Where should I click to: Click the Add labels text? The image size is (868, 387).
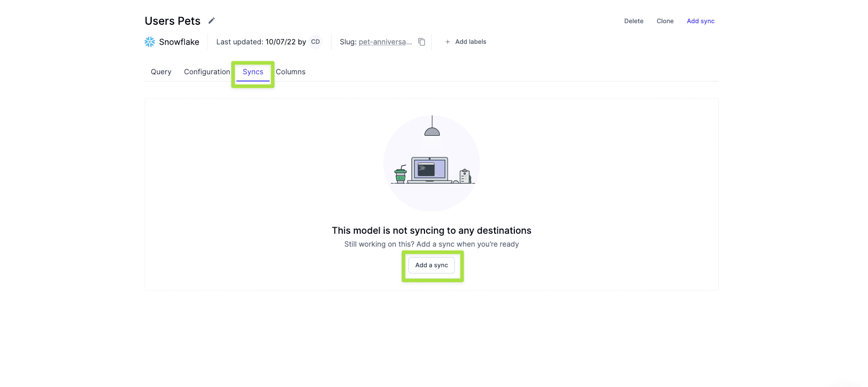(x=470, y=42)
